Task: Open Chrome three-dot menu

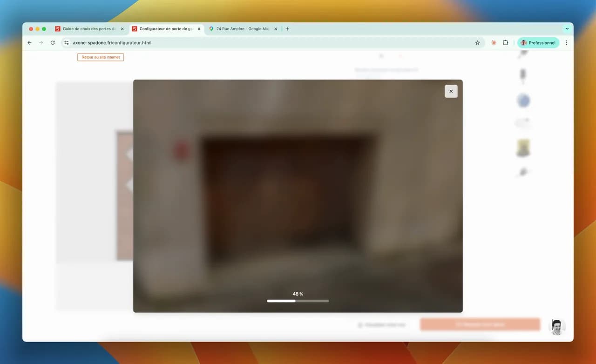Action: click(x=567, y=43)
